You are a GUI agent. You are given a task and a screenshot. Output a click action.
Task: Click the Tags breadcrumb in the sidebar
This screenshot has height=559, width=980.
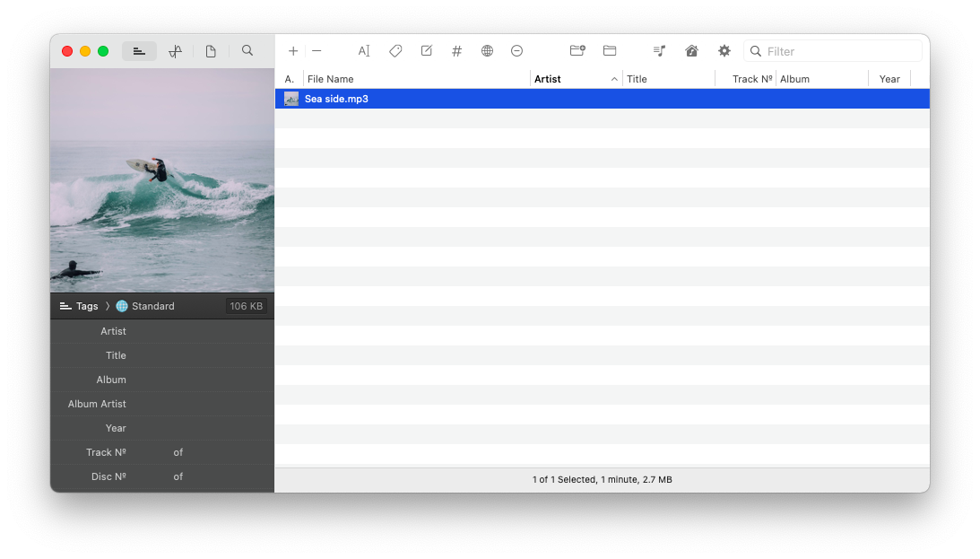[80, 306]
